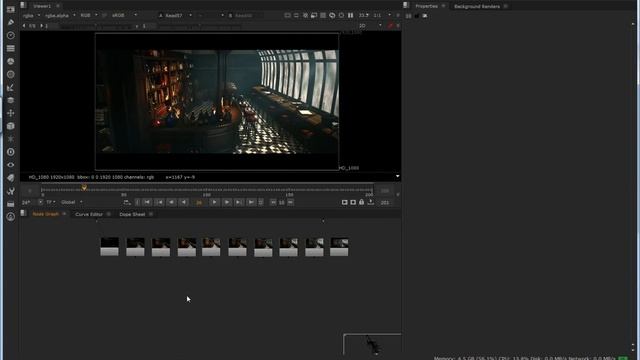Screen dimensions: 640x360
Task: Open the 3D nodes menu (cube icon)
Action: click(x=11, y=126)
